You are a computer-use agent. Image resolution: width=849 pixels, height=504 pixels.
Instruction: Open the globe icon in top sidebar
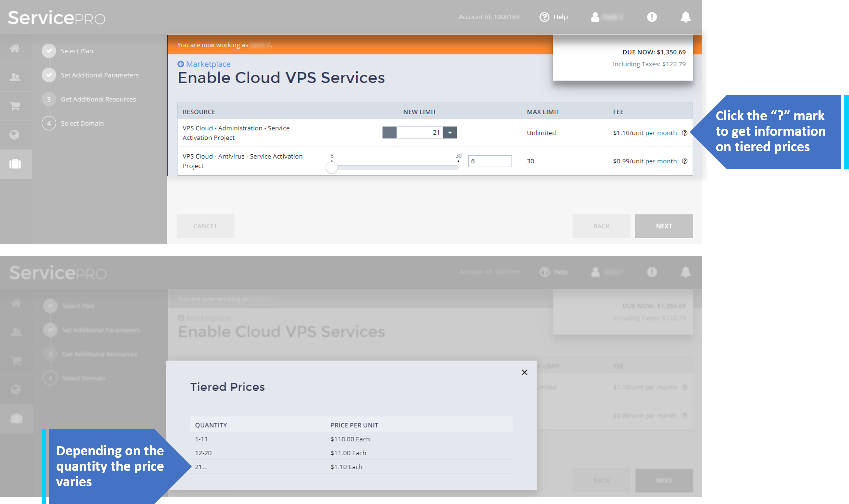pos(15,135)
